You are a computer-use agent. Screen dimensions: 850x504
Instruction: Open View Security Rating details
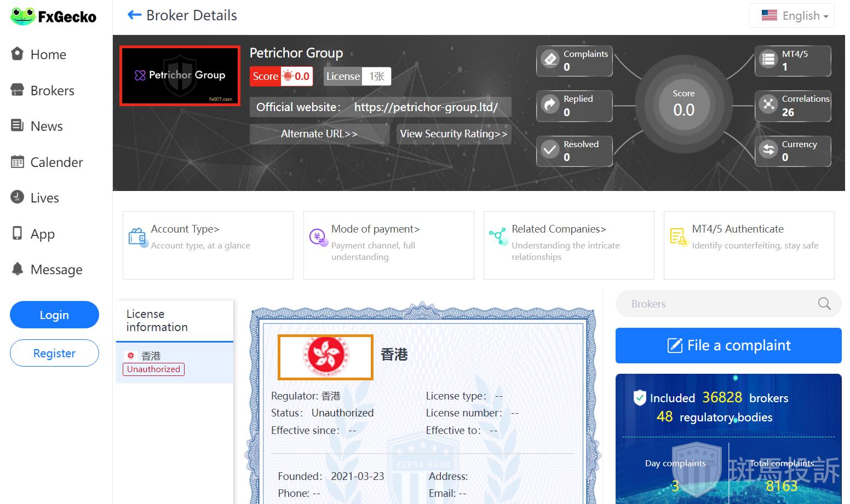point(453,134)
